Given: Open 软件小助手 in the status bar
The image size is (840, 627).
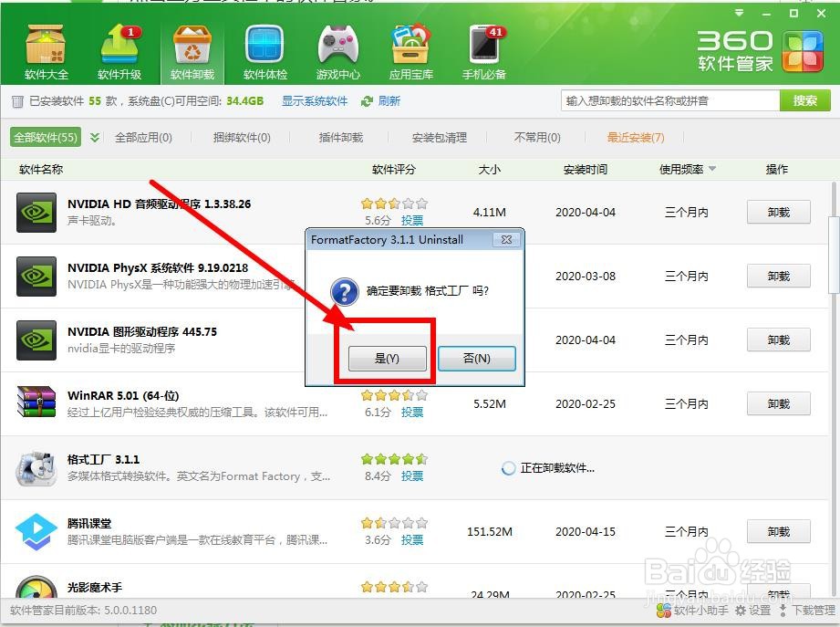Looking at the screenshot, I should 692,611.
